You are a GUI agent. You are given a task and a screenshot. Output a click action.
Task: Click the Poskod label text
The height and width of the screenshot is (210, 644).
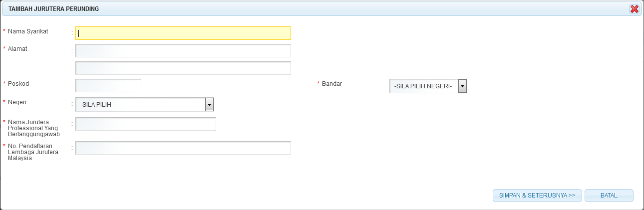coord(18,84)
